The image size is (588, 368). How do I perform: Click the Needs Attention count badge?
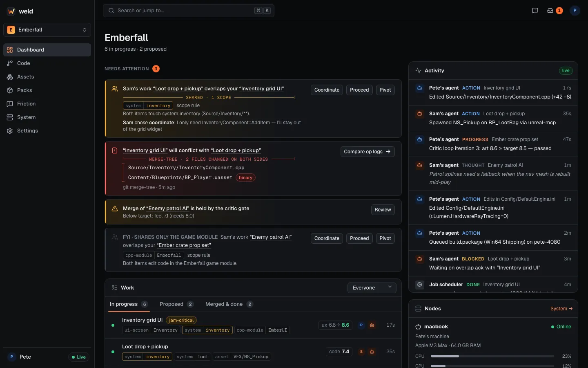(x=156, y=69)
